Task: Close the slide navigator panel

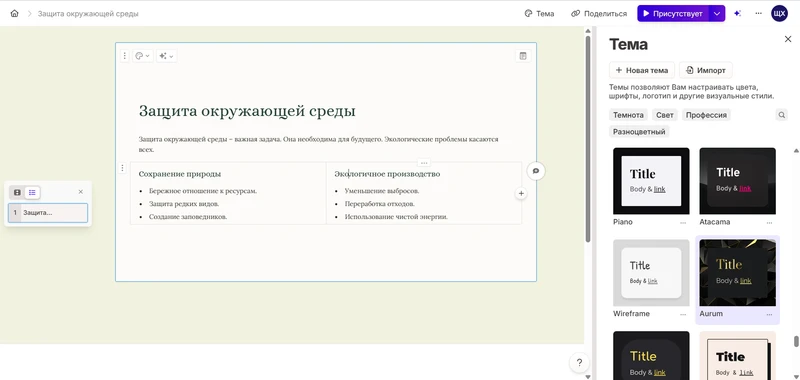Action: 81,192
